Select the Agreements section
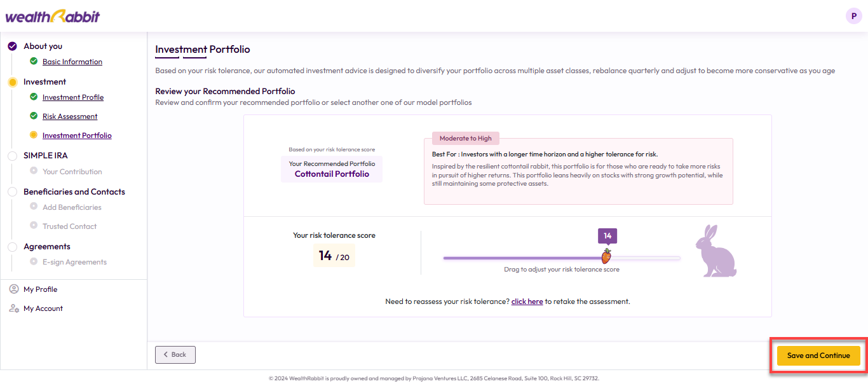The height and width of the screenshot is (386, 868). click(47, 247)
